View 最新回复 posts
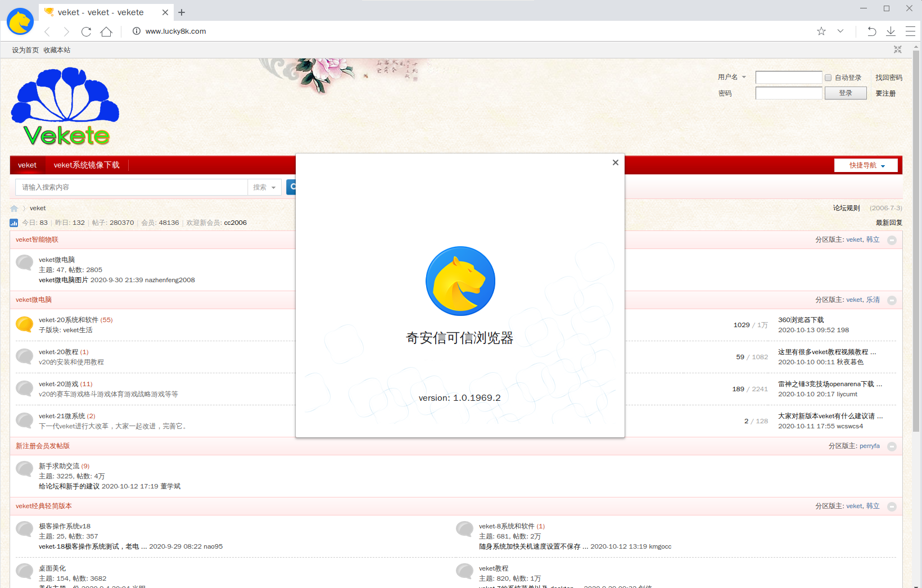Screen dimensions: 922x588 (889, 223)
